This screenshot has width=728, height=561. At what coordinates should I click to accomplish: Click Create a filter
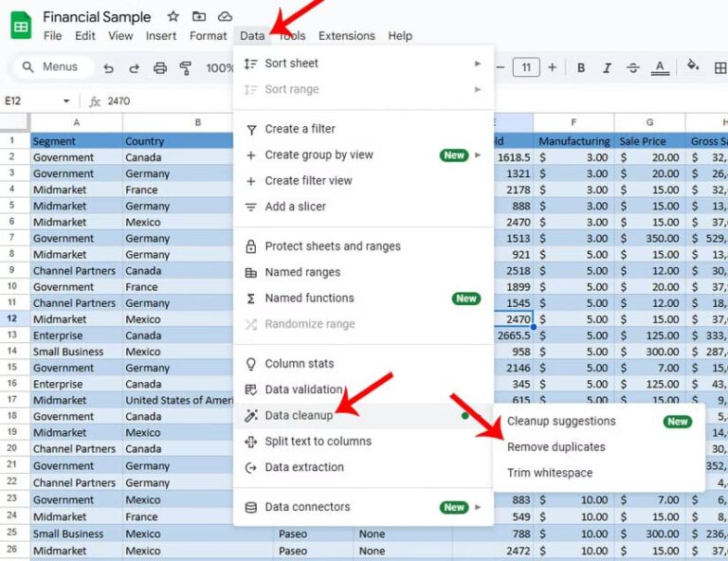coord(300,129)
